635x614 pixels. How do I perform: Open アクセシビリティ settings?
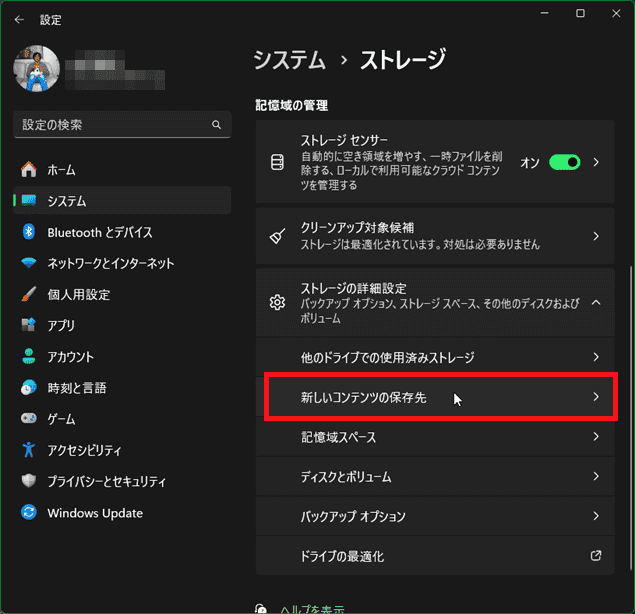[84, 450]
